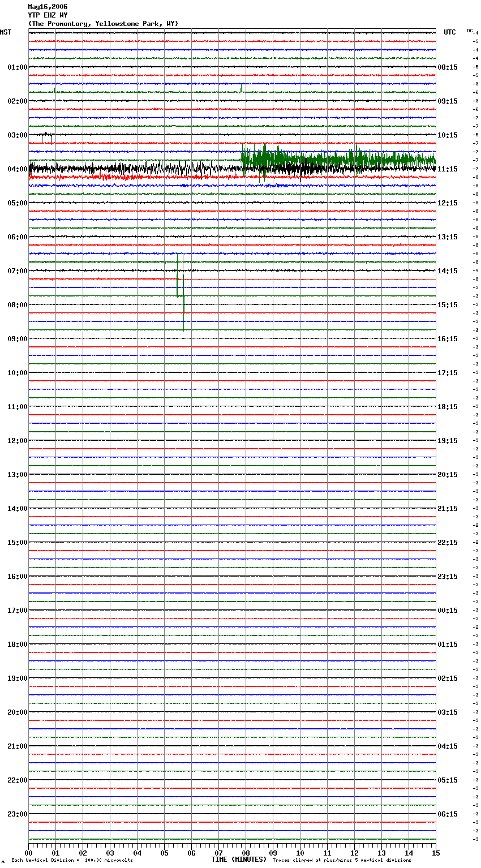
Task: Click the "15" minute axis label
Action: click(436, 853)
